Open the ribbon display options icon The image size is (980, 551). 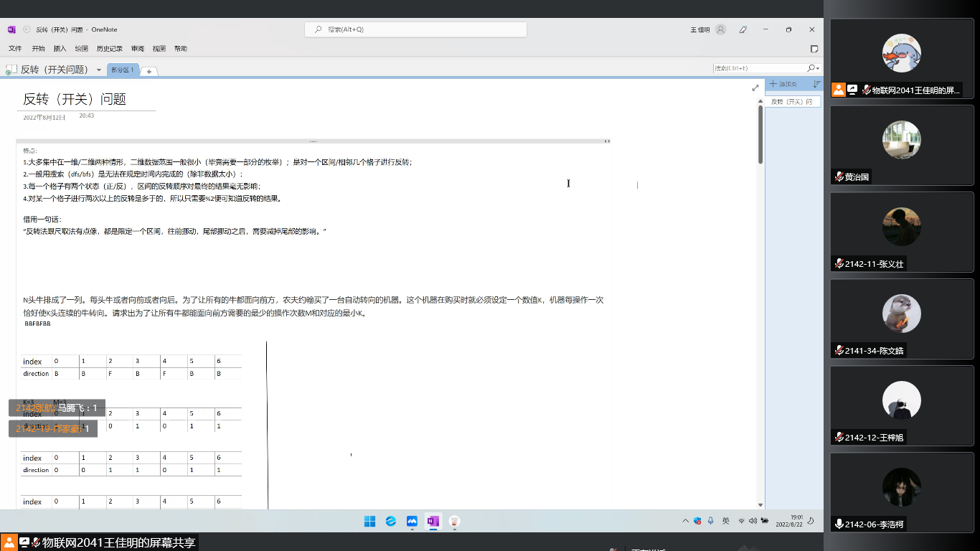[x=814, y=49]
